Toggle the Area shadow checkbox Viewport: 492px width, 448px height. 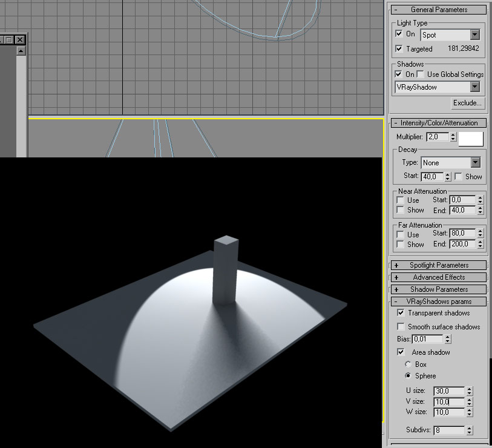tap(401, 352)
